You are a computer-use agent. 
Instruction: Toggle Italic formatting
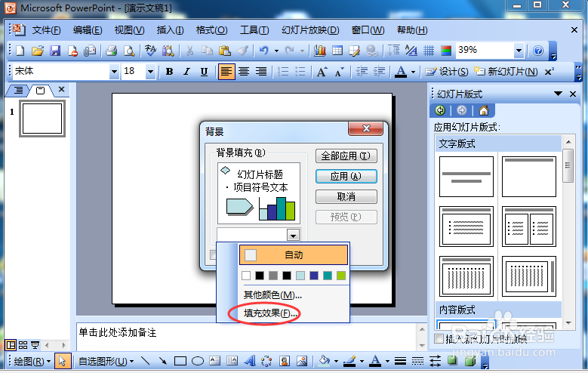(x=186, y=71)
